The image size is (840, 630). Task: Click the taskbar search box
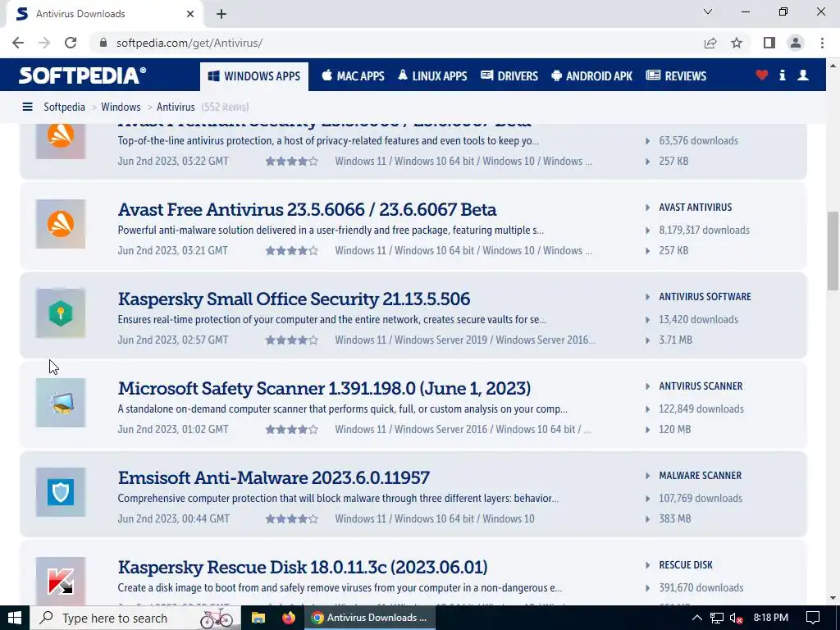[135, 618]
